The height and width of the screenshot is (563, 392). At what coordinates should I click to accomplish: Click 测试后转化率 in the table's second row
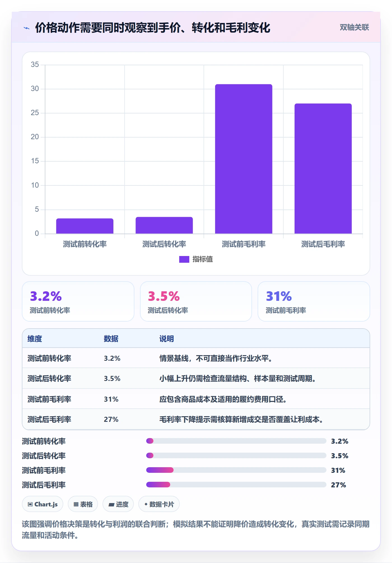pyautogui.click(x=49, y=378)
